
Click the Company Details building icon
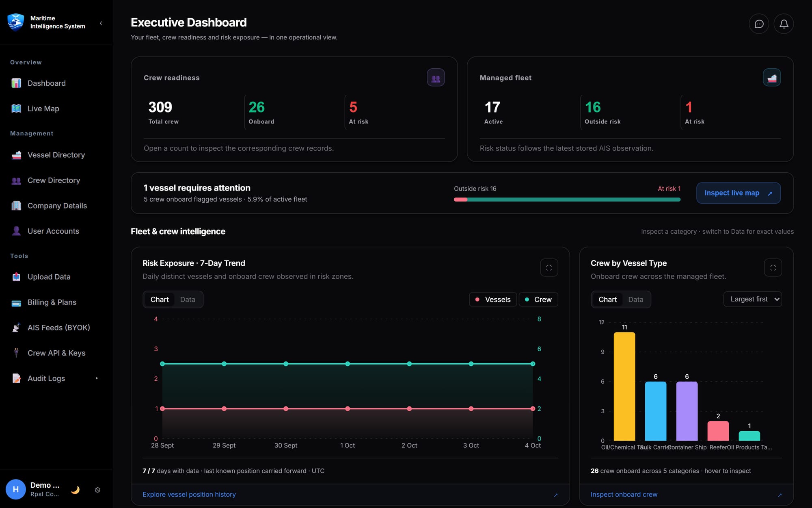[x=16, y=206]
